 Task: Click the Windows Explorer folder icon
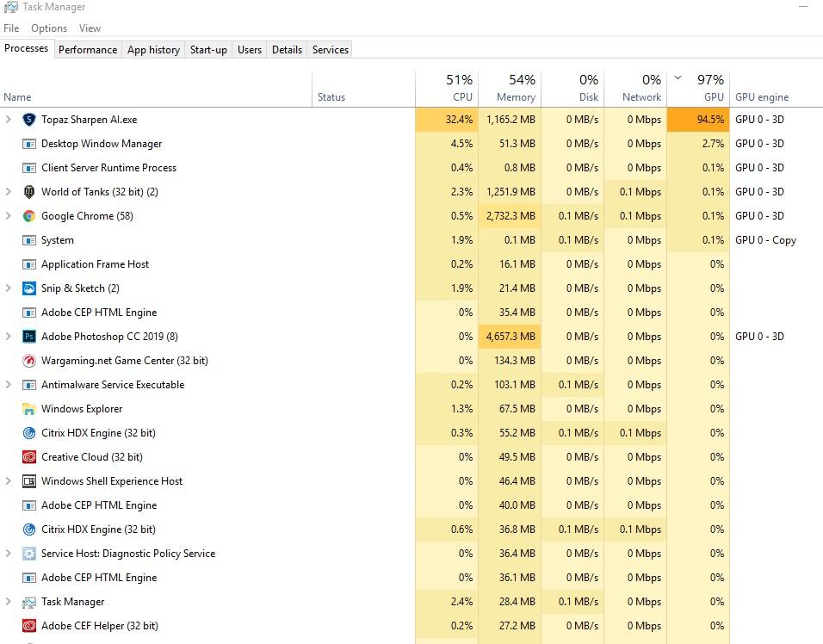(x=29, y=409)
